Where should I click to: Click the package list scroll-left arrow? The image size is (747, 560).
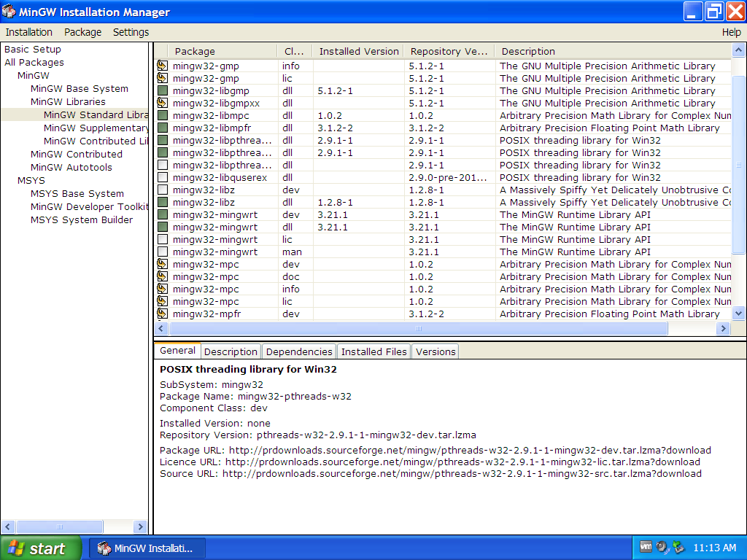click(161, 328)
